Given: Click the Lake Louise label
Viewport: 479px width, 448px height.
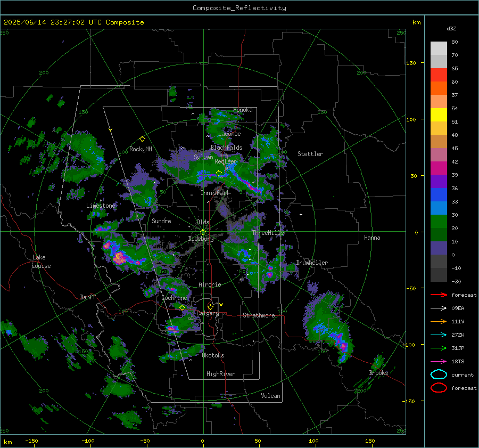Looking at the screenshot, I should click(x=41, y=262).
